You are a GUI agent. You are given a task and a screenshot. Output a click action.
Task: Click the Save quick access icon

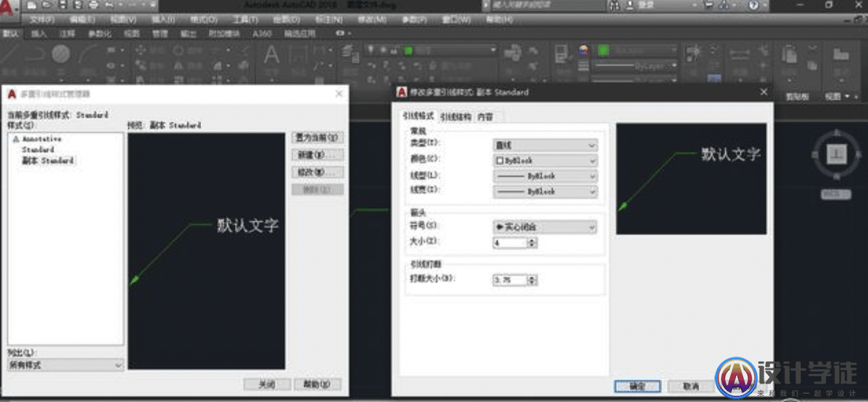pyautogui.click(x=62, y=5)
